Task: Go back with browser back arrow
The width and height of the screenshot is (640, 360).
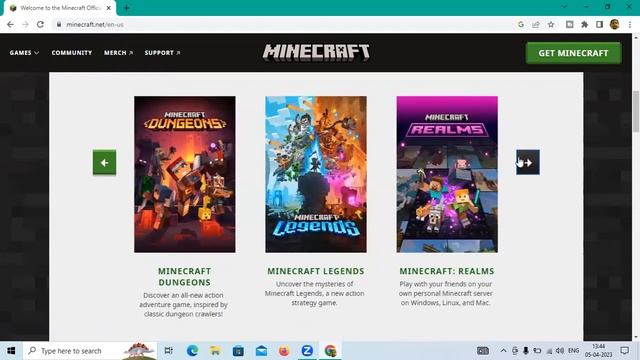Action: tap(10, 24)
